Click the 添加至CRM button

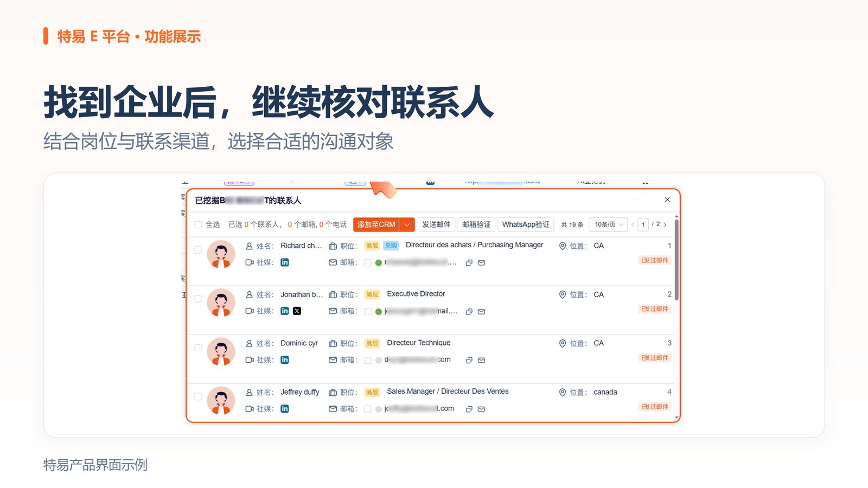point(376,224)
